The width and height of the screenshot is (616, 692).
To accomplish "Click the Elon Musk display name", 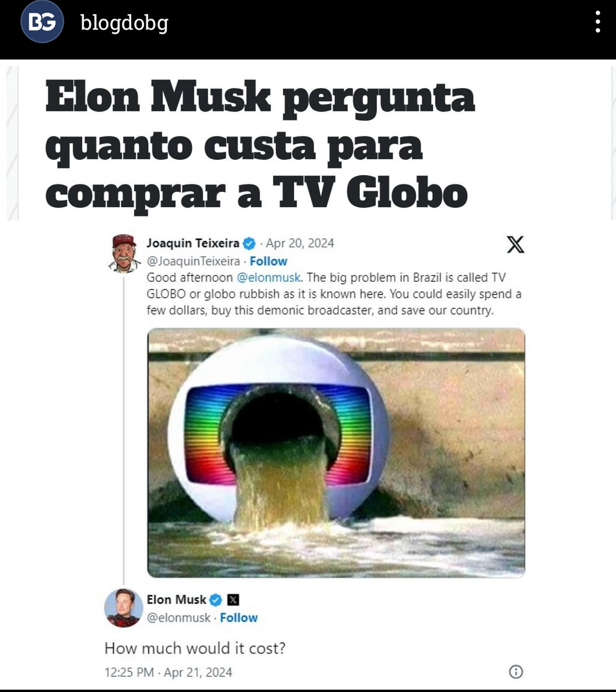I will pos(177,600).
